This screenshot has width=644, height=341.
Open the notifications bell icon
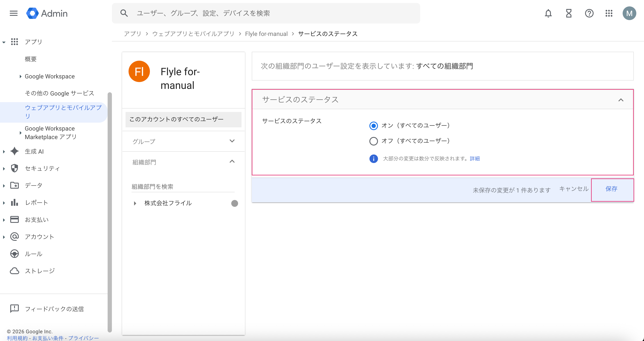[548, 13]
